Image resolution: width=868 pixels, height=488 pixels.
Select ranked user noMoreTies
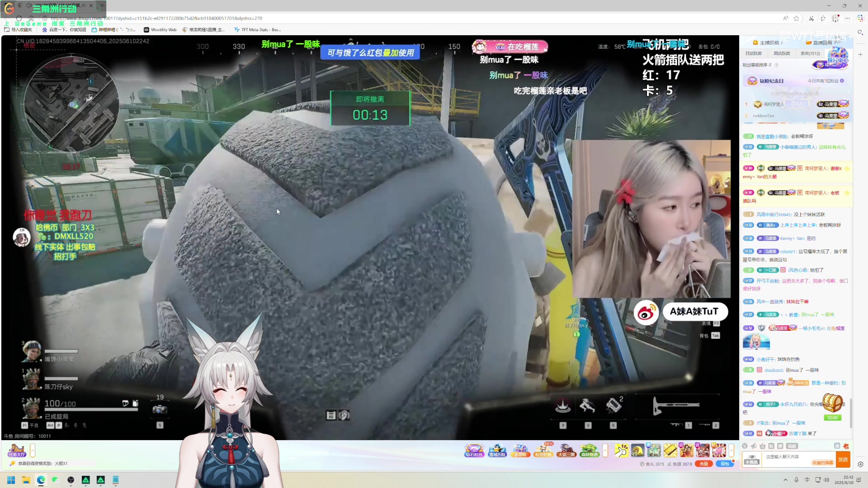[x=764, y=116]
